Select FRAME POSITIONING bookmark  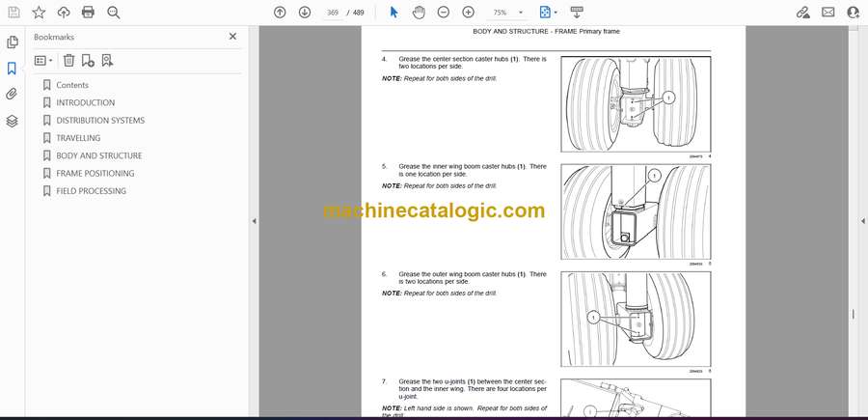[x=95, y=174]
